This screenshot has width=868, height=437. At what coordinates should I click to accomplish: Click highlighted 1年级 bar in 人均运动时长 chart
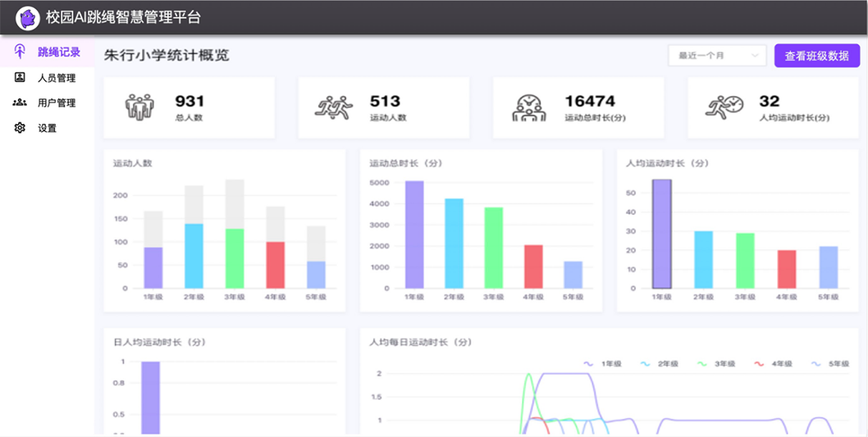[661, 234]
